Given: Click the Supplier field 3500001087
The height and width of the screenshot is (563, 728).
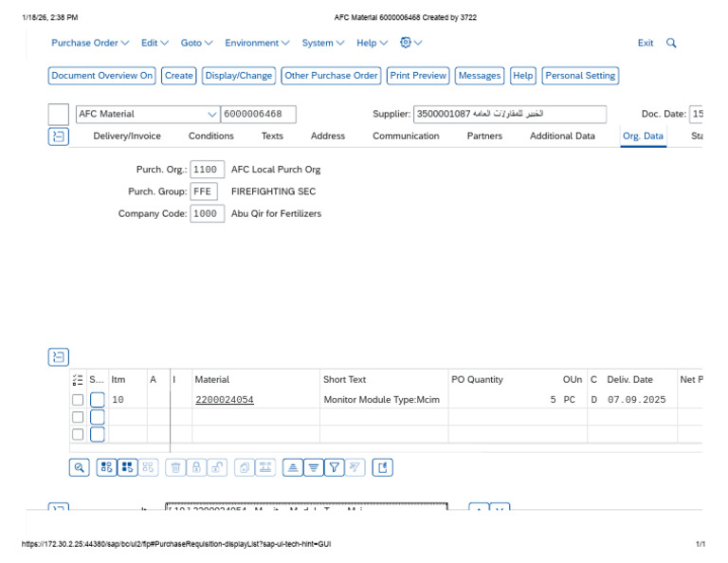Looking at the screenshot, I should pyautogui.click(x=510, y=114).
